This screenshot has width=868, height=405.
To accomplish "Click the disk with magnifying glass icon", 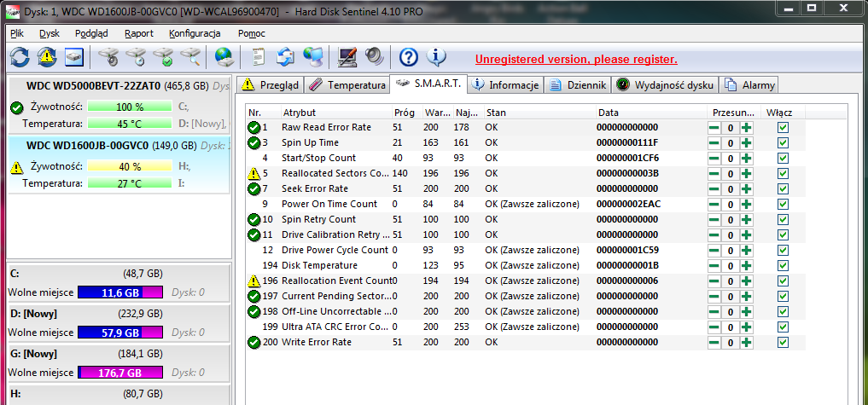I will pyautogui.click(x=189, y=56).
